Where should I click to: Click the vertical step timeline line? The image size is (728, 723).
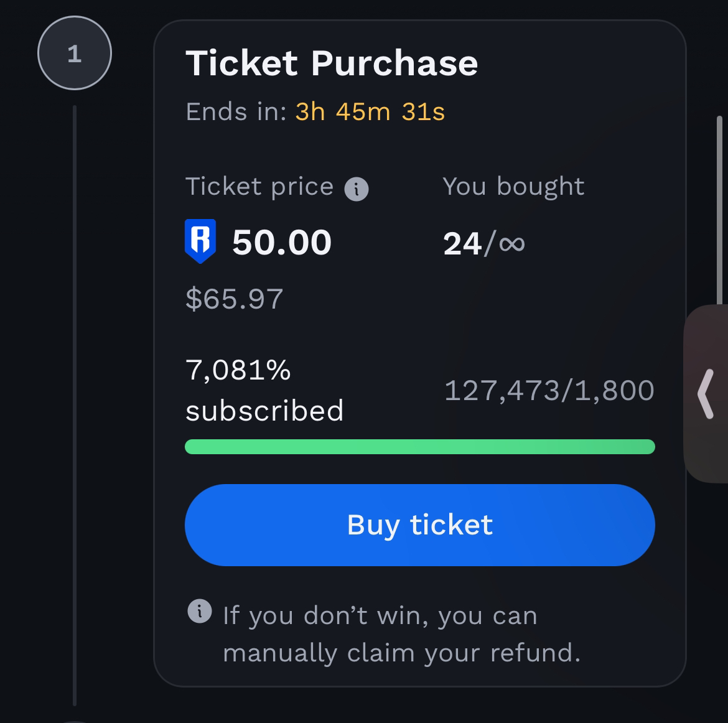75,404
